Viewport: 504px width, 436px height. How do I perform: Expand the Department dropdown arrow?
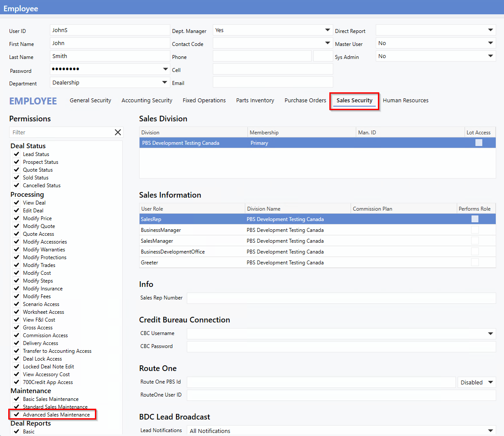click(165, 82)
